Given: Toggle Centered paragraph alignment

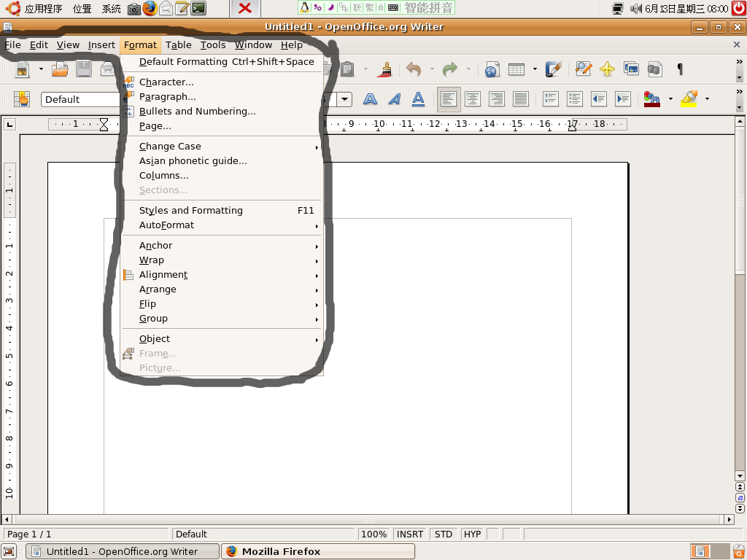Looking at the screenshot, I should [x=473, y=99].
